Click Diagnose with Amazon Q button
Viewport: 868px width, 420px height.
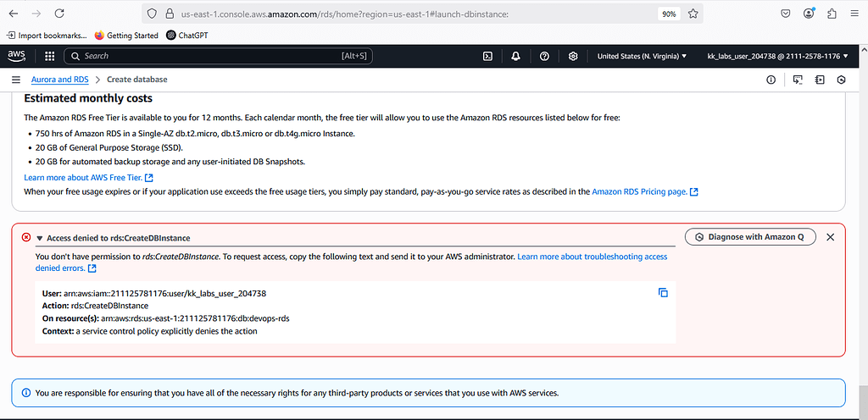pos(750,236)
